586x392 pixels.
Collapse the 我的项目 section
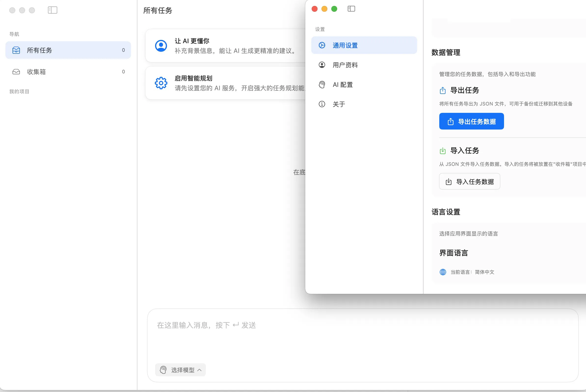pos(19,91)
